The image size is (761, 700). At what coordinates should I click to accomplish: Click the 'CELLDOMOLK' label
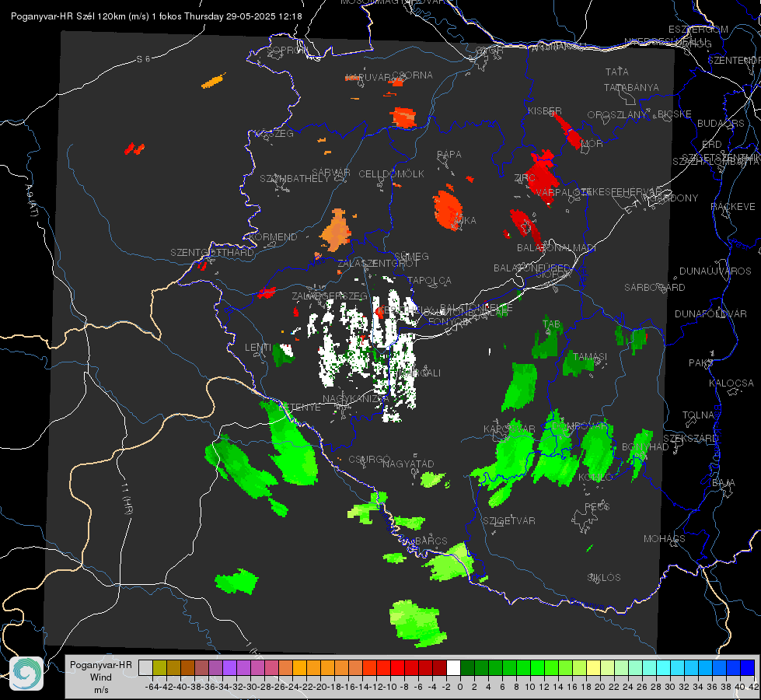click(x=391, y=173)
